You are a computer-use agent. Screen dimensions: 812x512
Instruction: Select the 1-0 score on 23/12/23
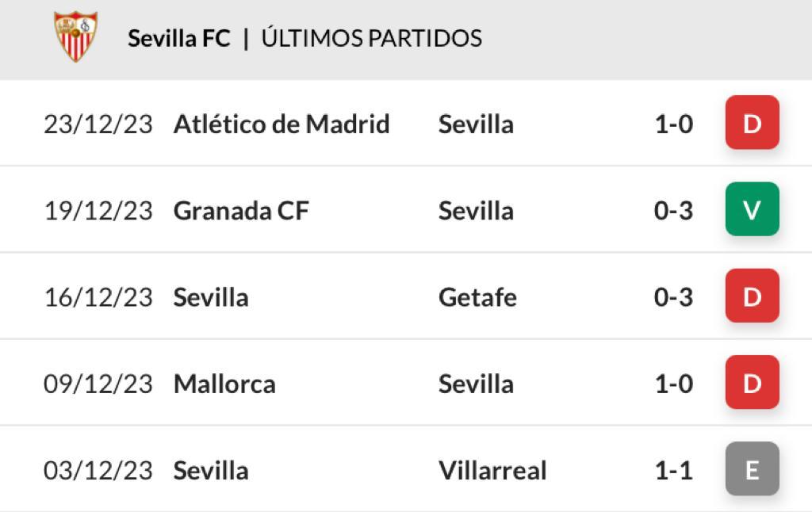(x=674, y=124)
